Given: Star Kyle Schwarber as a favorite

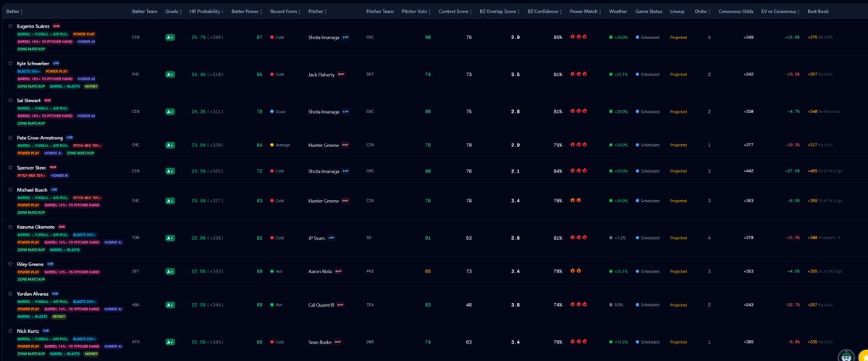Looking at the screenshot, I should point(10,63).
